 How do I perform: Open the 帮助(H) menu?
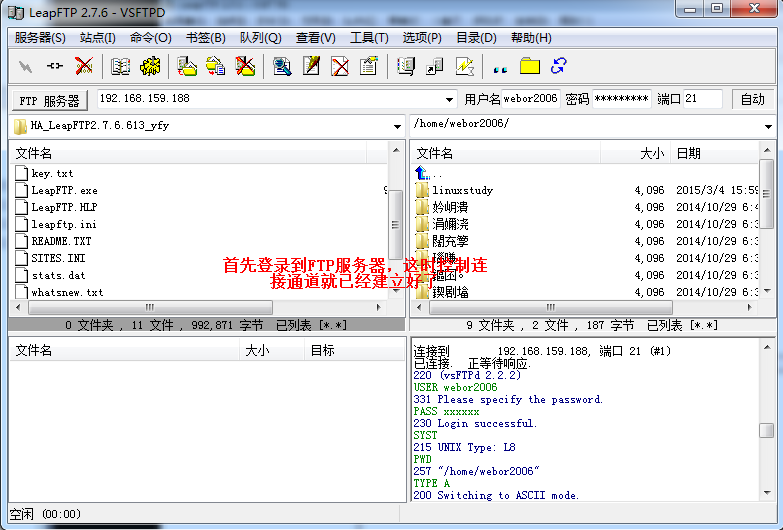pyautogui.click(x=531, y=38)
